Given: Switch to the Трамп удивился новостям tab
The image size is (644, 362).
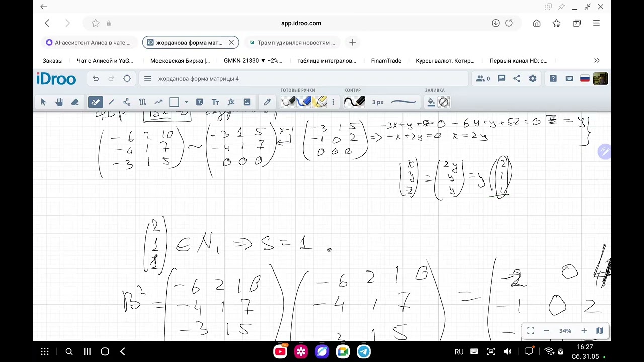Looking at the screenshot, I should click(292, 43).
